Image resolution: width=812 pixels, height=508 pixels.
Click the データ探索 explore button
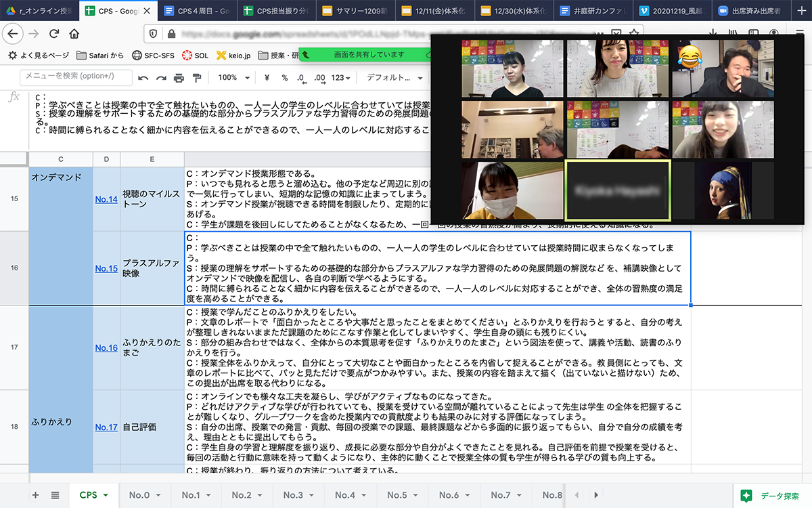pyautogui.click(x=771, y=495)
